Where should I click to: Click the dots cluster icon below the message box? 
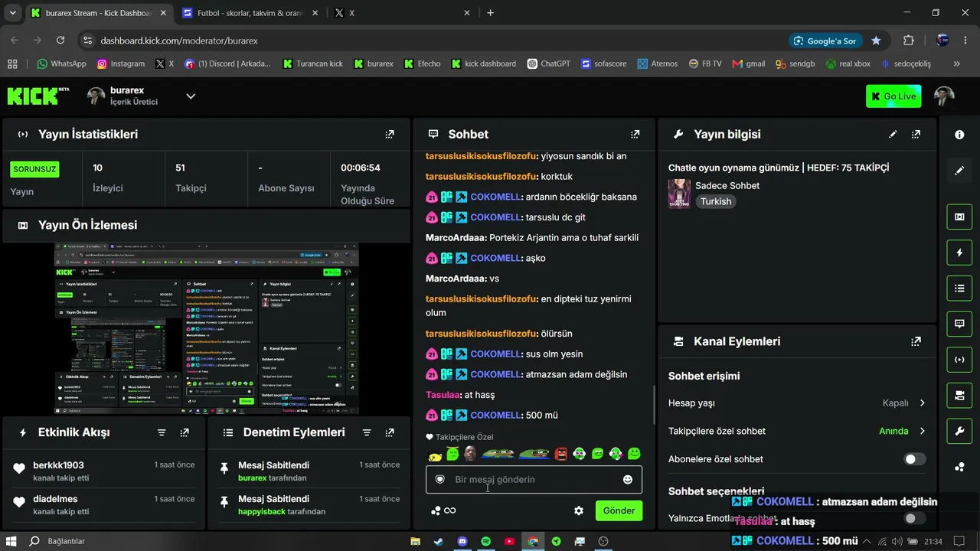tap(436, 510)
